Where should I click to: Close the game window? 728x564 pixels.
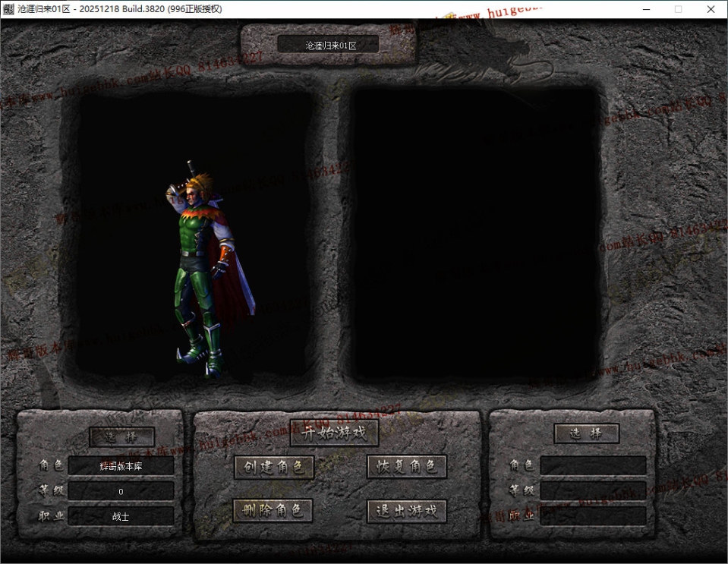coord(711,9)
